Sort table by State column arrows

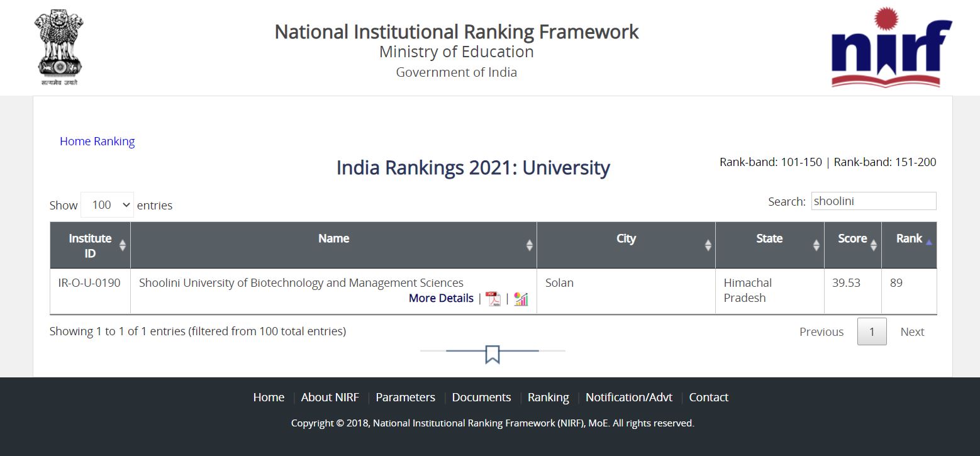tap(817, 245)
